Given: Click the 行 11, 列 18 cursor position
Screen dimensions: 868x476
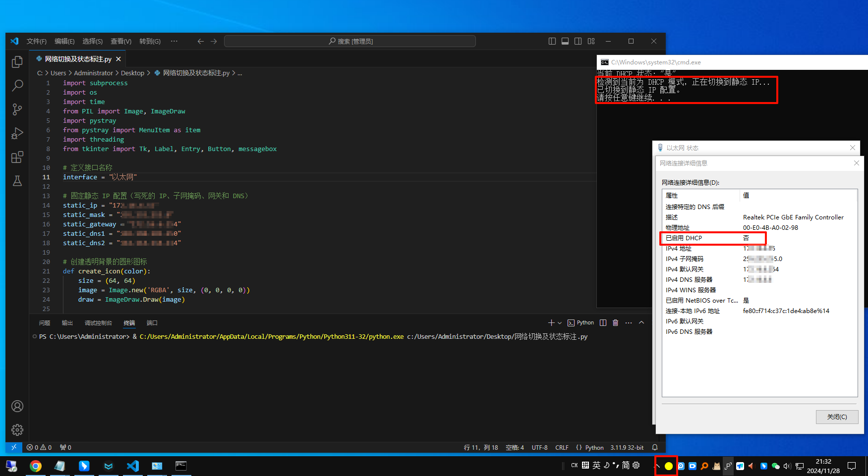Looking at the screenshot, I should click(x=481, y=447).
